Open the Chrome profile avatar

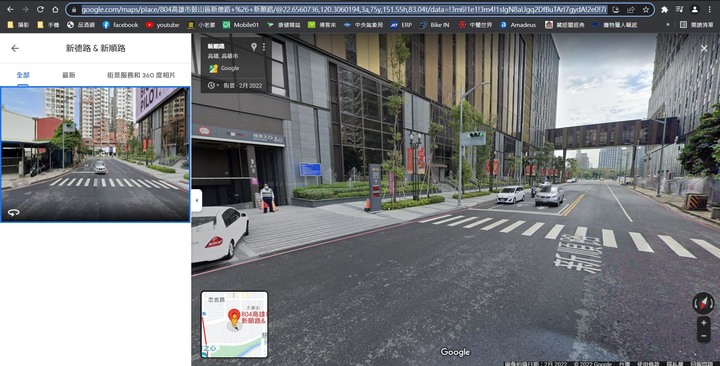click(x=695, y=9)
